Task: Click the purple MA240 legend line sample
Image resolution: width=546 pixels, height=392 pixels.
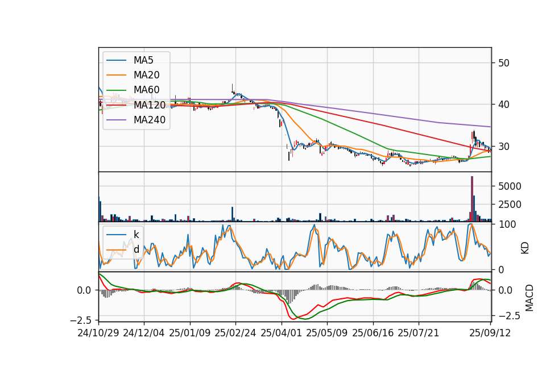Action: [116, 120]
